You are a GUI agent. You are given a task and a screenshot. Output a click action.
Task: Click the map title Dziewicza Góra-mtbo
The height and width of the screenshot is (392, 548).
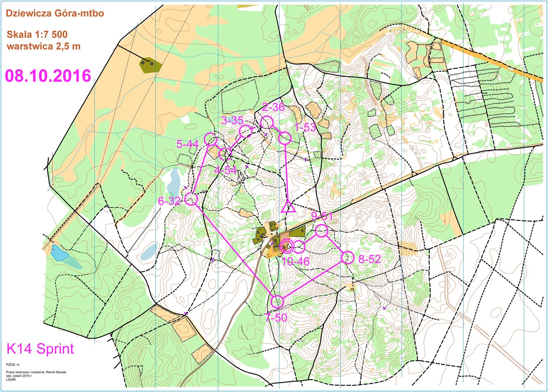pos(55,14)
